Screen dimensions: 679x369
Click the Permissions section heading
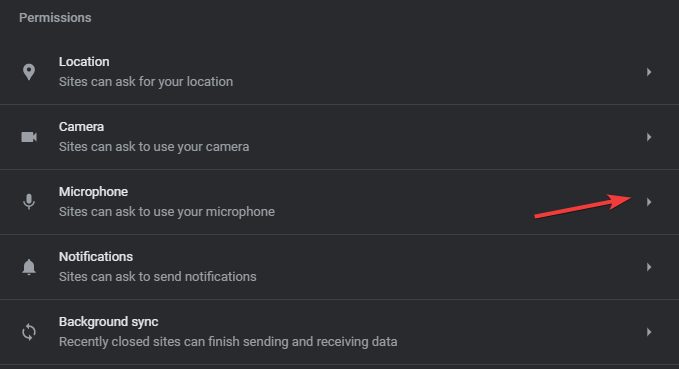[55, 18]
